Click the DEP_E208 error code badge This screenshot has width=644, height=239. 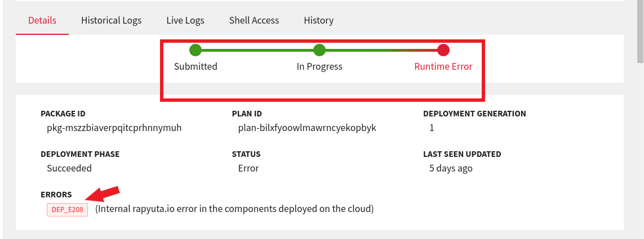tap(68, 210)
